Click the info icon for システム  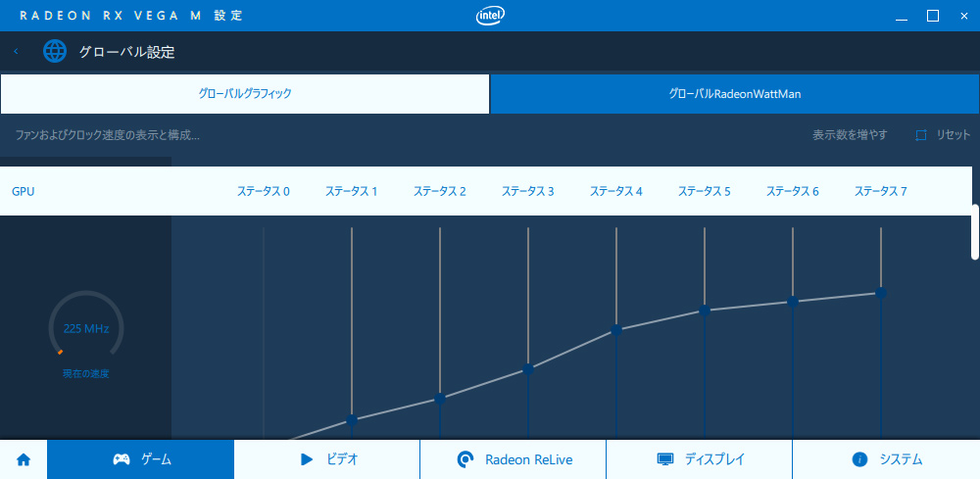860,460
